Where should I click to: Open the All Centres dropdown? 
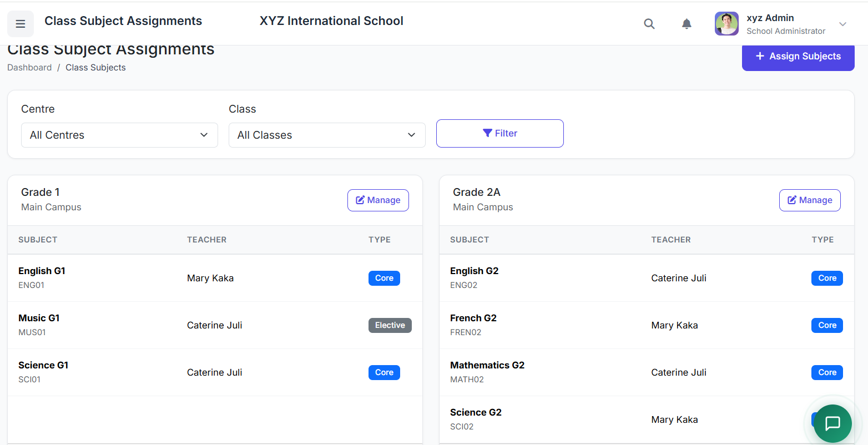pos(119,135)
